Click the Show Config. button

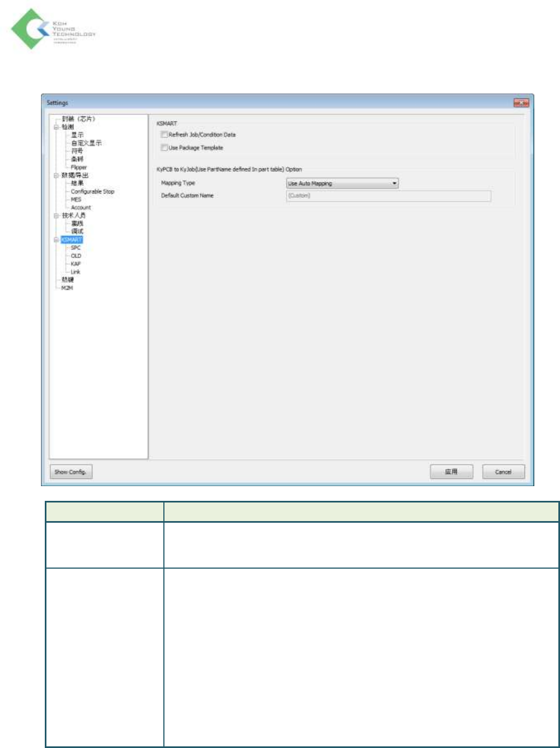[71, 472]
